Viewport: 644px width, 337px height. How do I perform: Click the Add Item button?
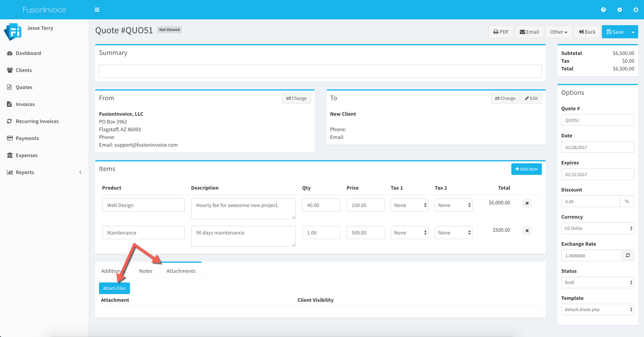tap(526, 169)
